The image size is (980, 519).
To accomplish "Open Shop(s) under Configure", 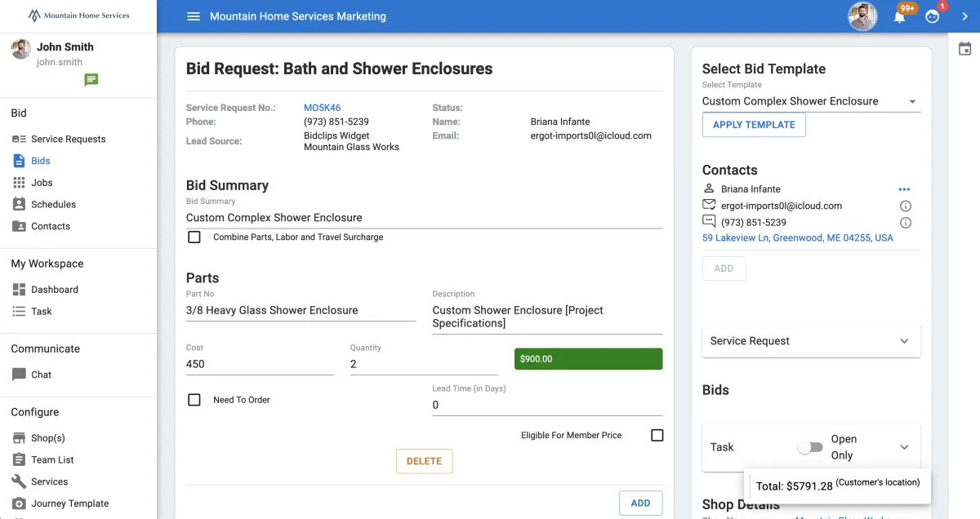I will [48, 438].
